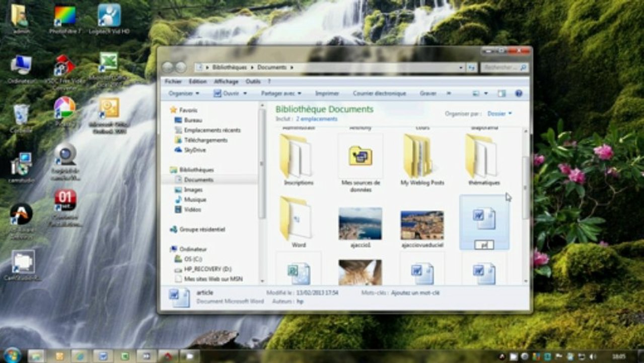Select the thématiques folder
The height and width of the screenshot is (363, 644).
[484, 160]
